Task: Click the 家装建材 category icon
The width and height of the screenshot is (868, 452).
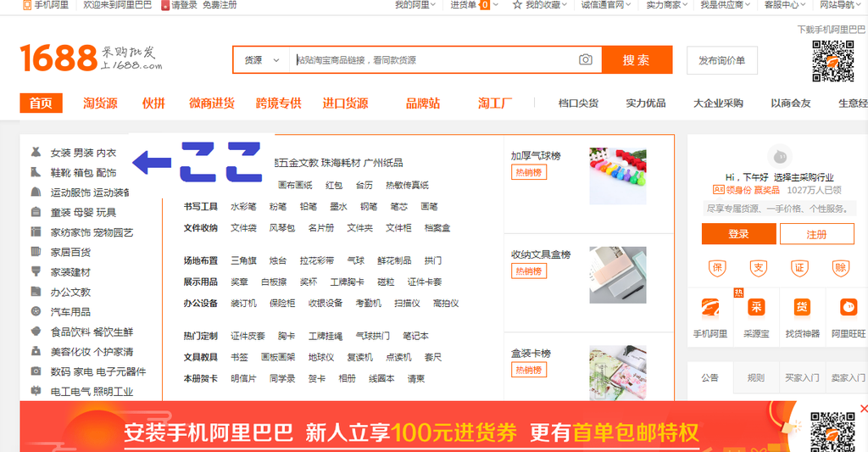Action: pyautogui.click(x=36, y=271)
